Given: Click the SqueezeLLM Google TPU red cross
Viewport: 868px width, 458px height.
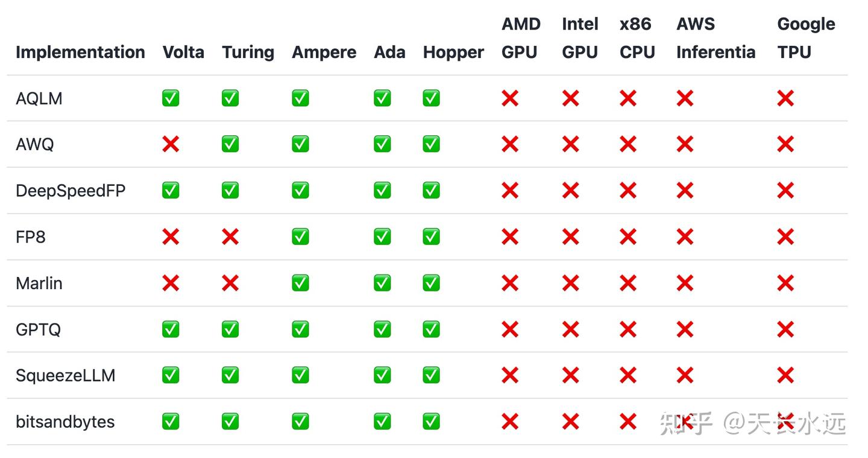Looking at the screenshot, I should tap(785, 375).
